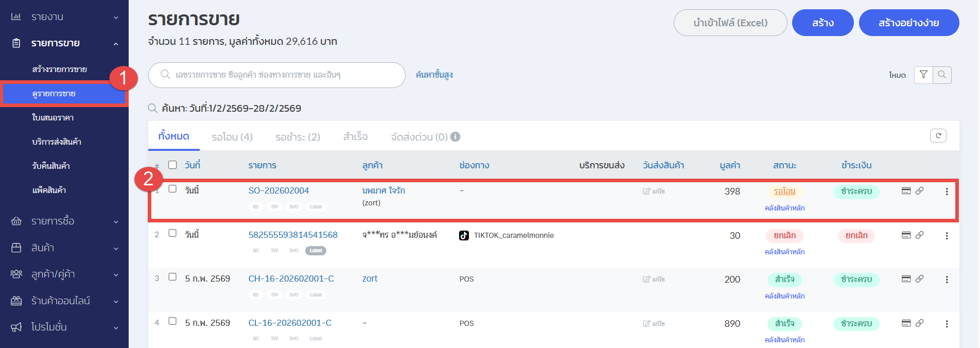Click info icon beside จัดส่งด่วน tab

(x=455, y=137)
